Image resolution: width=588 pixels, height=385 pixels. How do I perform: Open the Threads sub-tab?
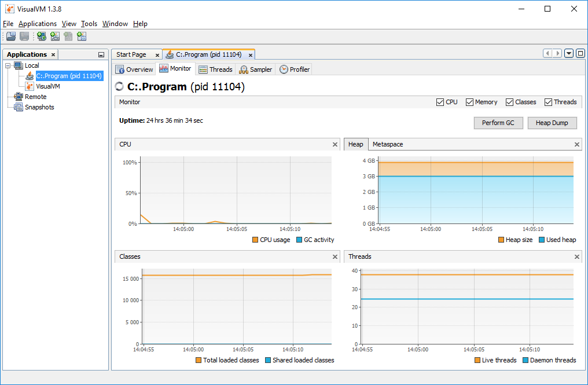[216, 69]
